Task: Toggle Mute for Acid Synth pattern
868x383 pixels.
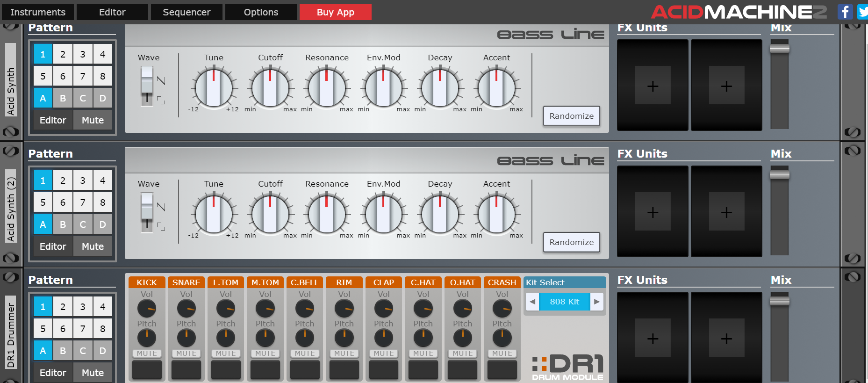Action: (x=93, y=120)
